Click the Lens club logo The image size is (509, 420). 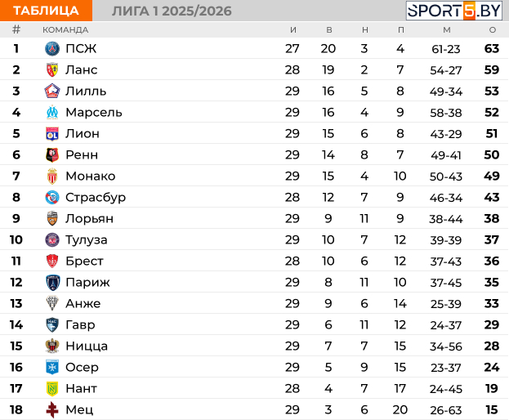52,69
